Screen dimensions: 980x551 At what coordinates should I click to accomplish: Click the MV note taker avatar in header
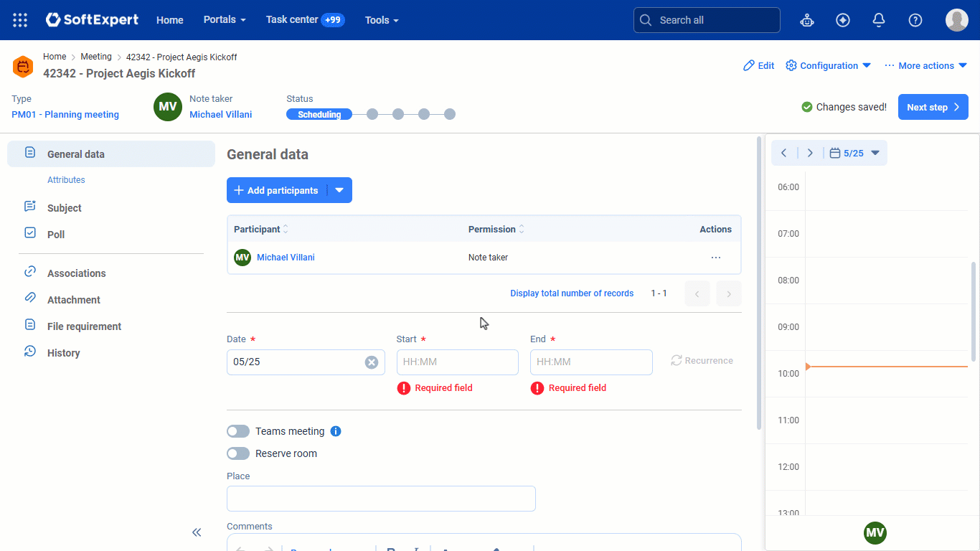tap(168, 107)
